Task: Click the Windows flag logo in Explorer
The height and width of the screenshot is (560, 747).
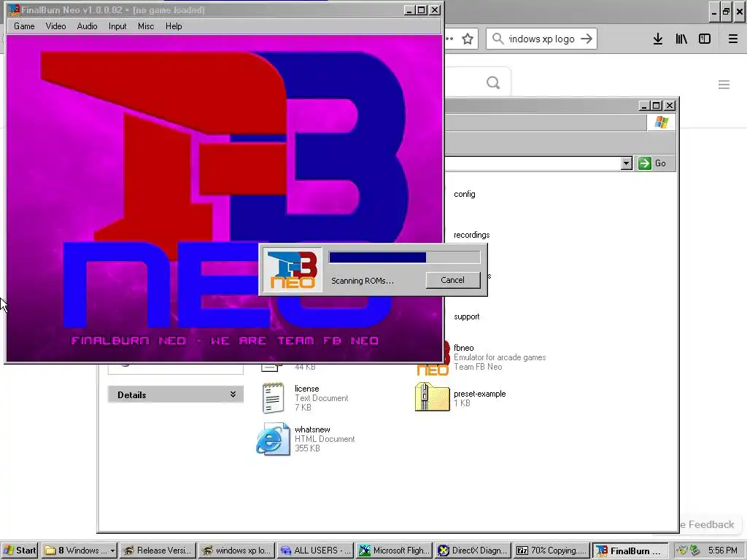Action: click(x=661, y=122)
